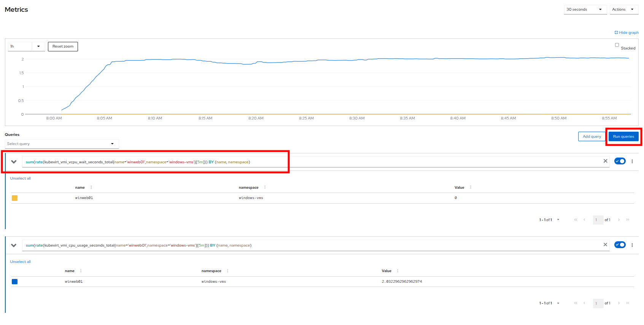Click the Run queries button
Viewport: 644px width, 325px height.
(623, 137)
